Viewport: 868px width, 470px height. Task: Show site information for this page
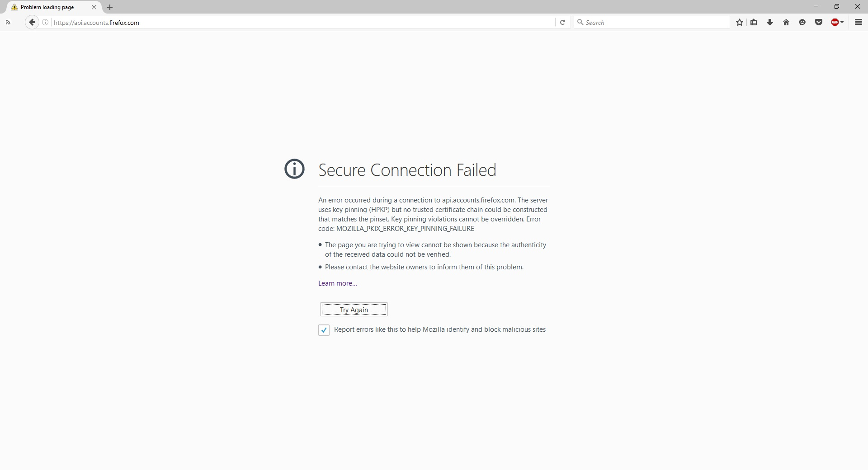[45, 22]
